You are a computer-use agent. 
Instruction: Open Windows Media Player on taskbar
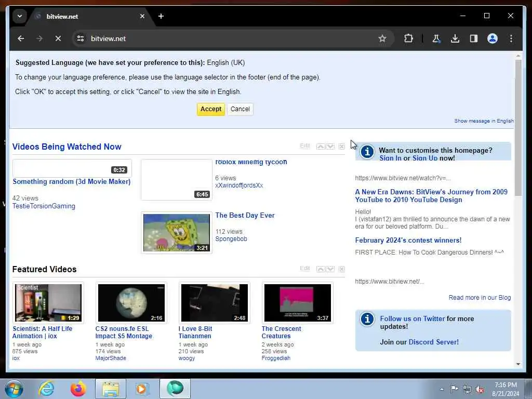pyautogui.click(x=142, y=389)
